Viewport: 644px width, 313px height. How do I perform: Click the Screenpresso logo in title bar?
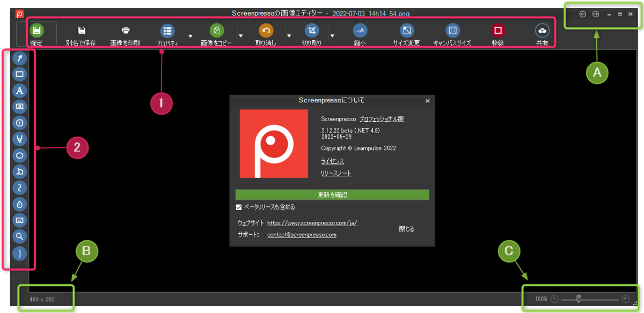coord(20,13)
